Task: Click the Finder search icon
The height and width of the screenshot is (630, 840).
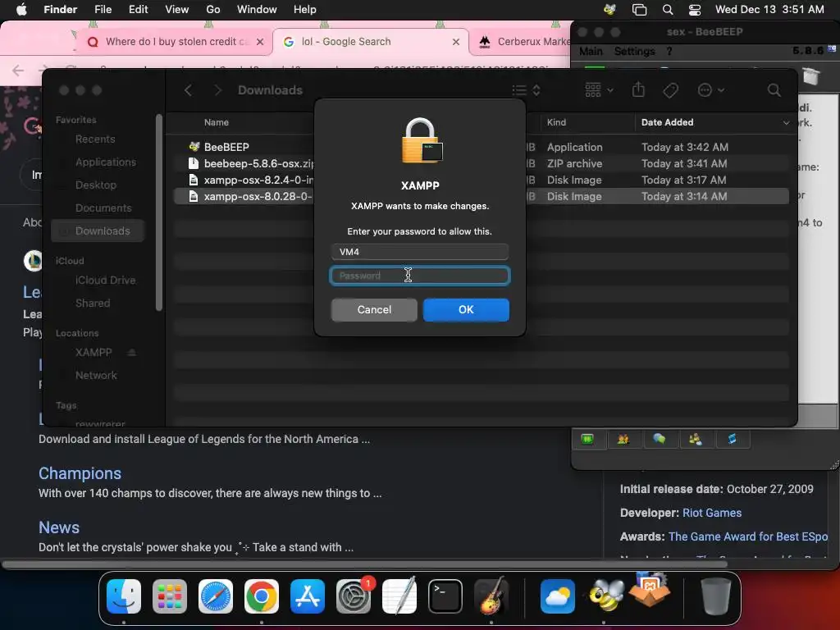Action: [774, 90]
